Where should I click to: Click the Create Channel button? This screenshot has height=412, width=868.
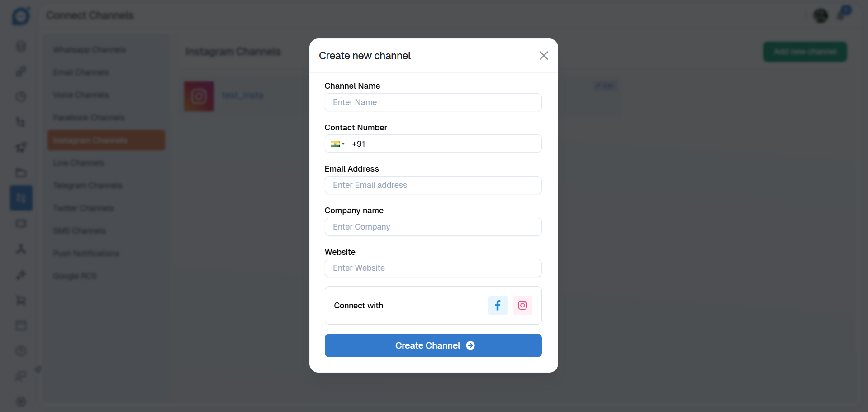click(433, 345)
